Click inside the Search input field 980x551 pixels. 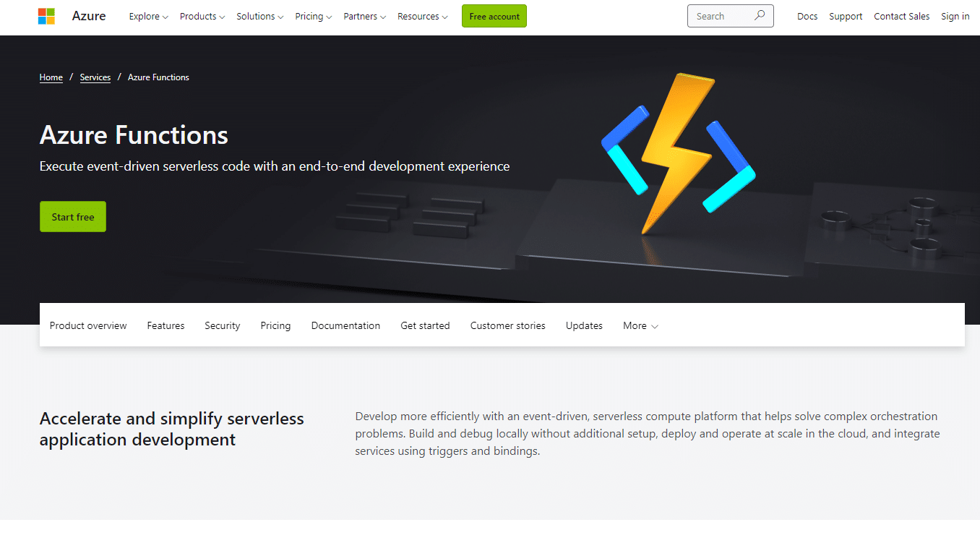[723, 15]
